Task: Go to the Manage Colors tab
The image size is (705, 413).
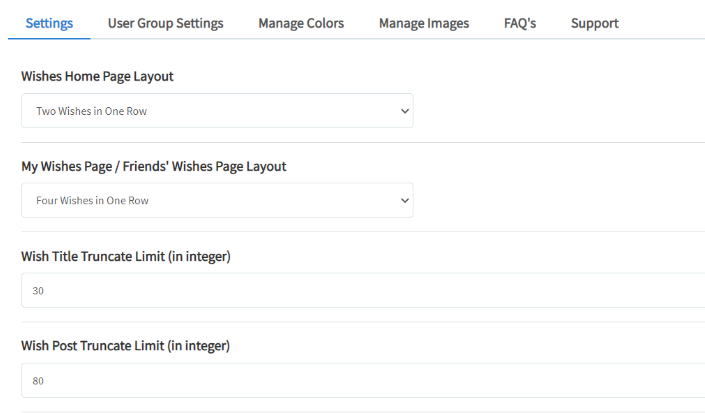Action: pyautogui.click(x=301, y=23)
